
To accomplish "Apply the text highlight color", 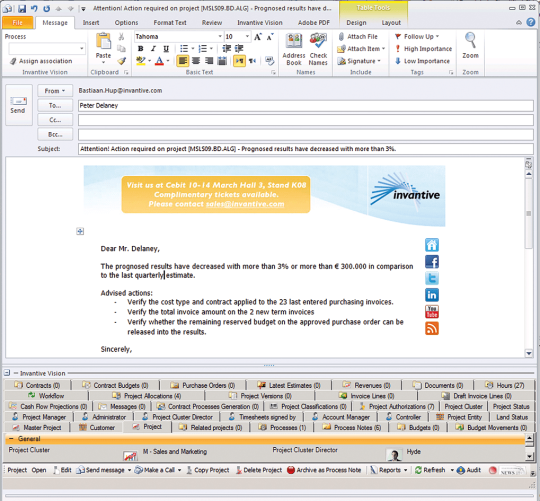I will click(141, 61).
